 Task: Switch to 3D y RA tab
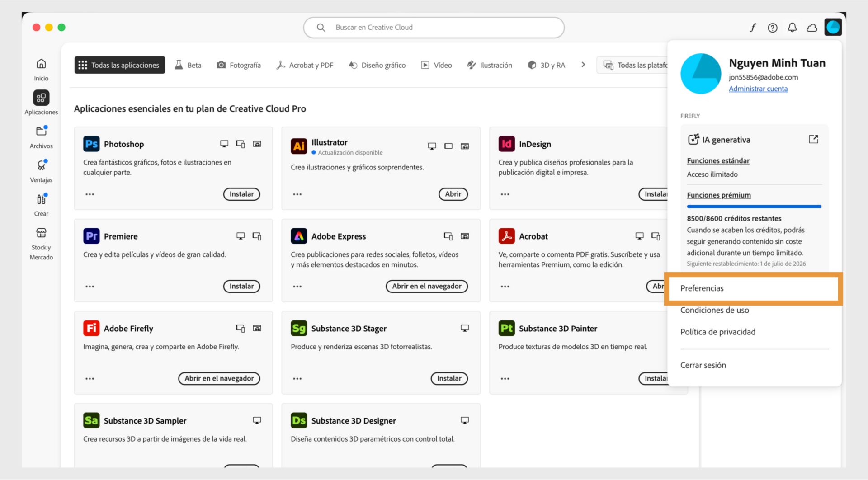(547, 65)
